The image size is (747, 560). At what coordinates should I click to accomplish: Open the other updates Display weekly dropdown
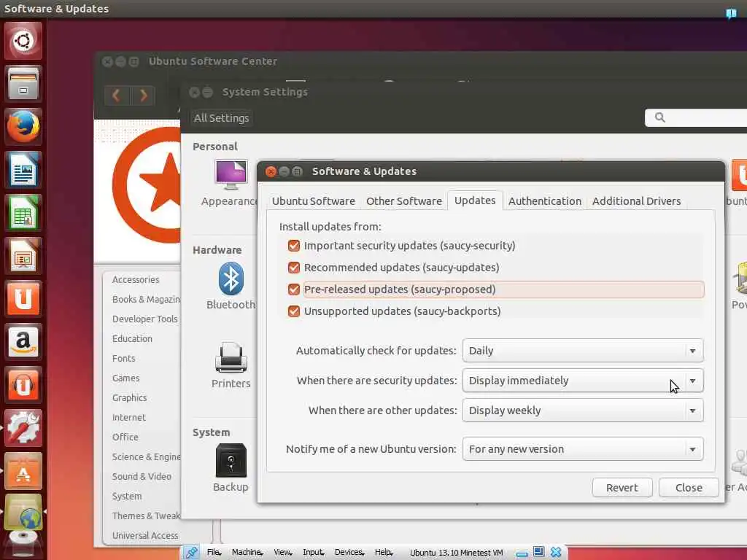pyautogui.click(x=583, y=411)
